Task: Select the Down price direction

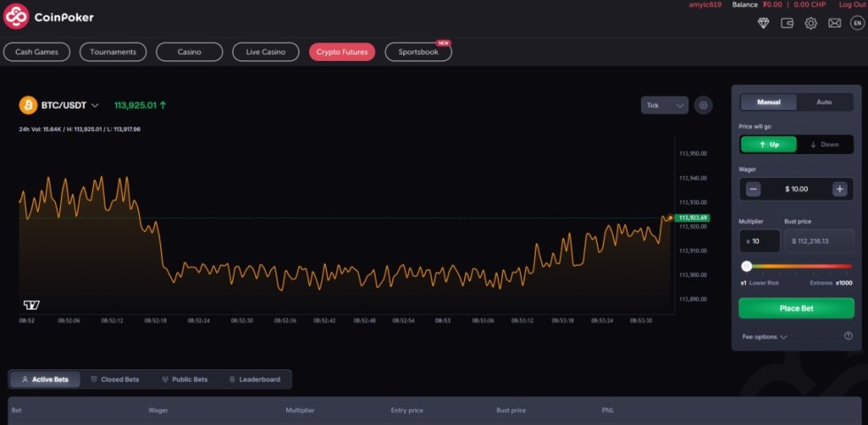Action: 825,144
